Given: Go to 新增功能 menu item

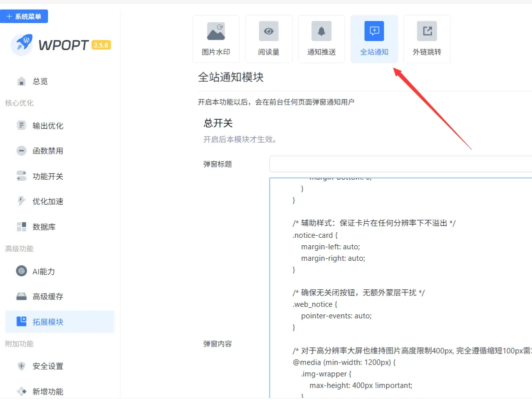Looking at the screenshot, I should click(47, 391).
